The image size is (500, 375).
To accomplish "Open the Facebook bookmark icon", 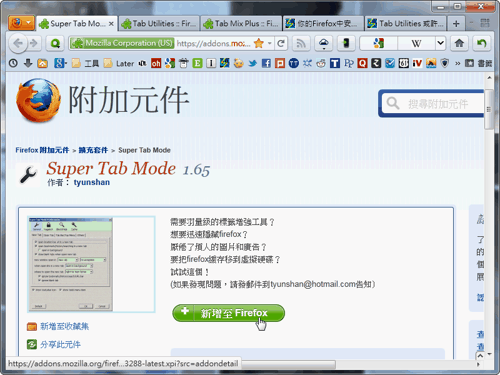I will click(x=266, y=63).
